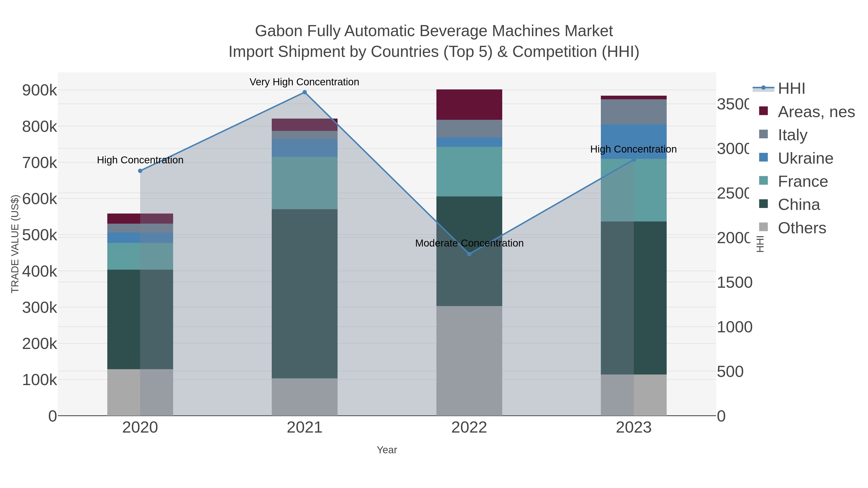Click the HHI data point for 2020
Viewport: 868px width, 488px height.
tap(140, 171)
